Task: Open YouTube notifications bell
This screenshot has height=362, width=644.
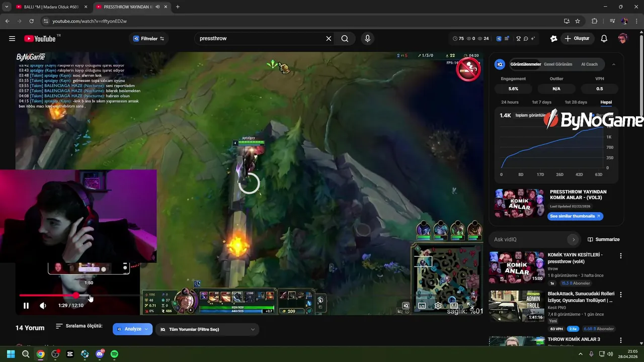Action: [x=604, y=39]
